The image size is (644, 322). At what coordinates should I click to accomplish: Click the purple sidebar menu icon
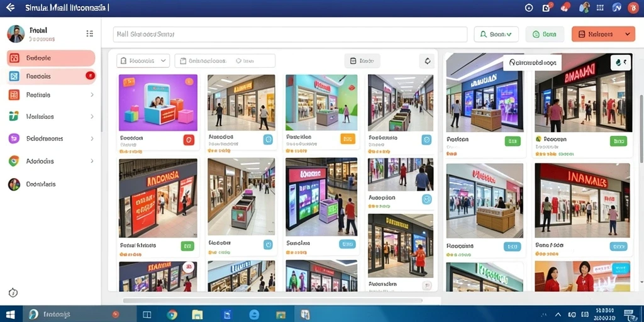pyautogui.click(x=14, y=138)
